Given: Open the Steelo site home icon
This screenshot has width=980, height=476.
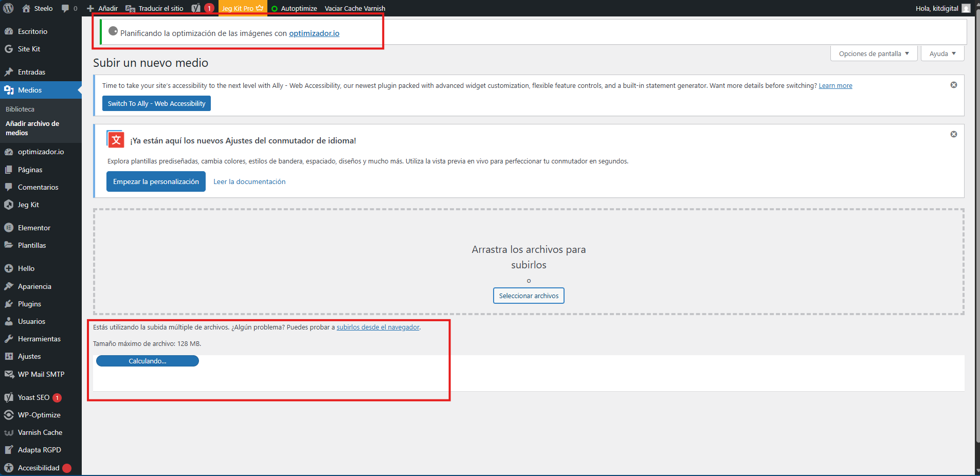Looking at the screenshot, I should click(27, 8).
